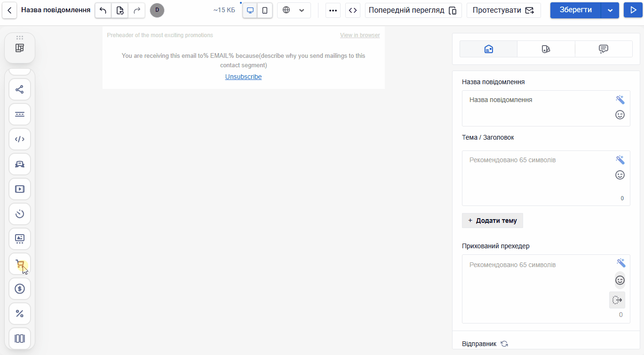Viewport: 644px width, 355px height.
Task: Open the three-dots more options menu
Action: pos(333,10)
